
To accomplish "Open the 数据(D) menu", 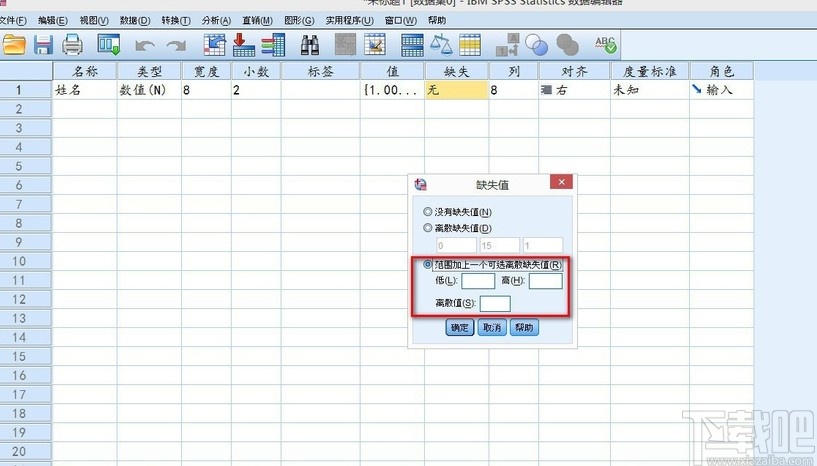I will tap(135, 20).
